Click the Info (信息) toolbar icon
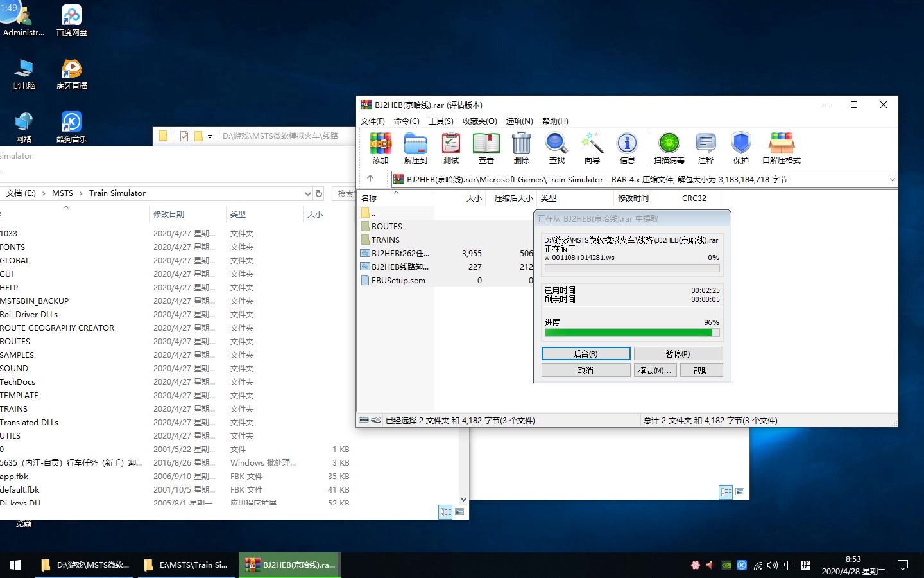Image resolution: width=924 pixels, height=578 pixels. pos(628,148)
